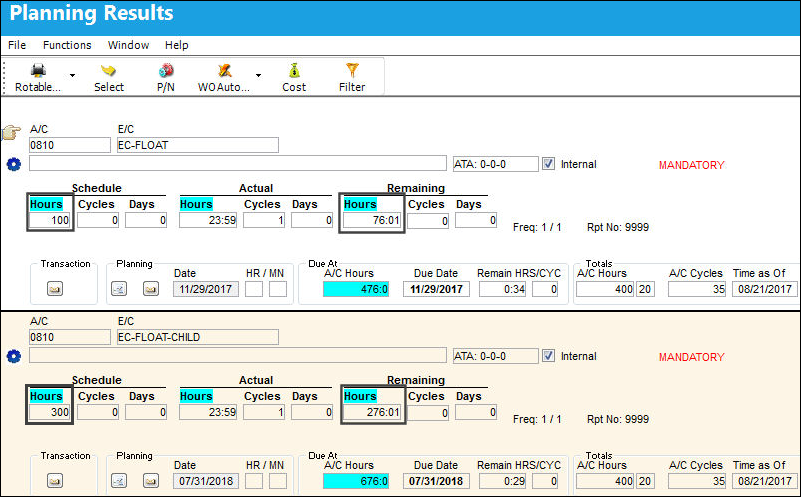Screen dimensions: 801x497
Task: Expand the dropdown arrow next to WO Auto
Action: click(258, 75)
